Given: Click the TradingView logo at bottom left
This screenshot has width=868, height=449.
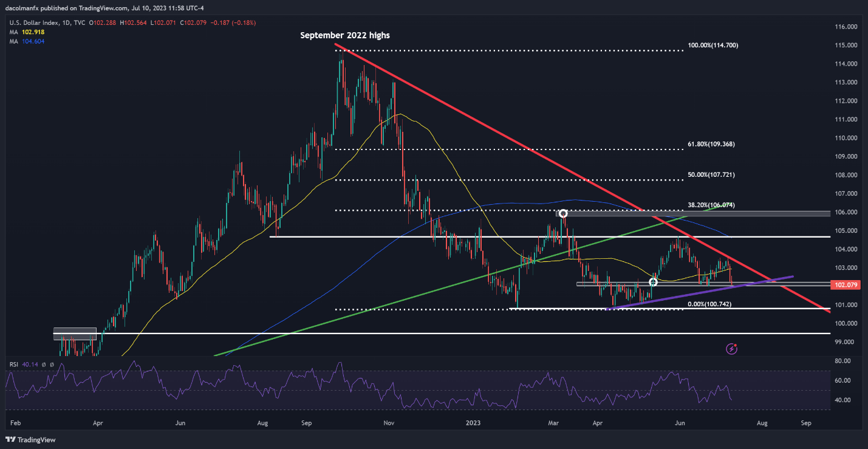Looking at the screenshot, I should pyautogui.click(x=29, y=440).
